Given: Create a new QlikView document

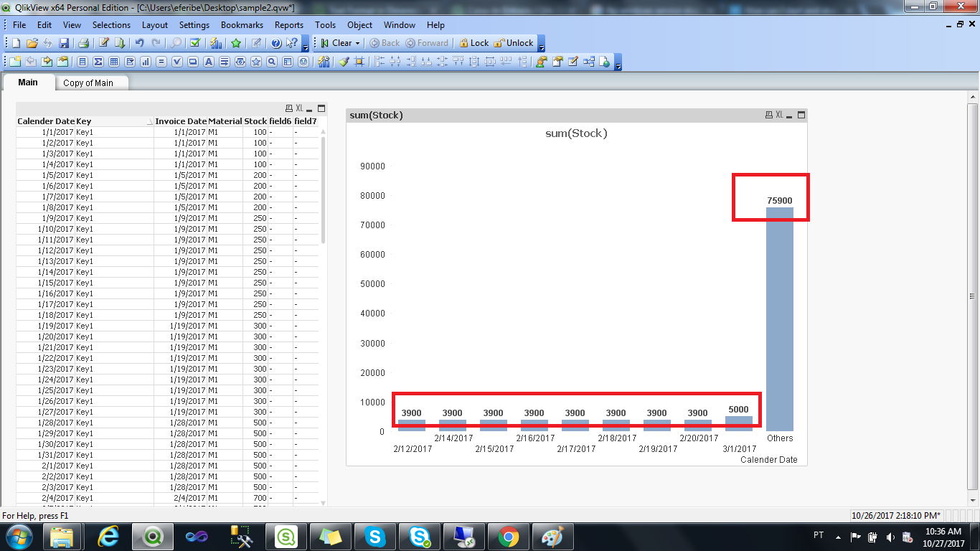Looking at the screenshot, I should [x=16, y=43].
